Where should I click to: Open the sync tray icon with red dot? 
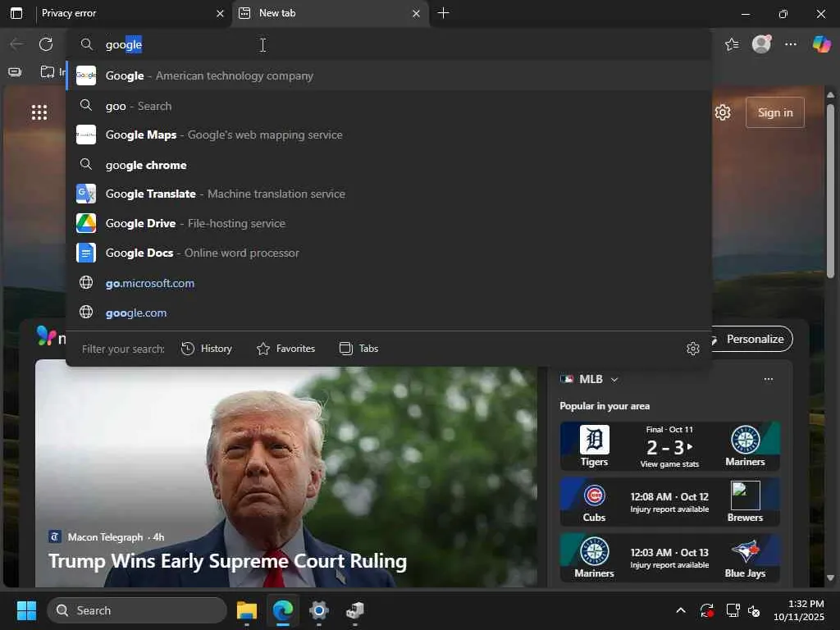(x=706, y=610)
